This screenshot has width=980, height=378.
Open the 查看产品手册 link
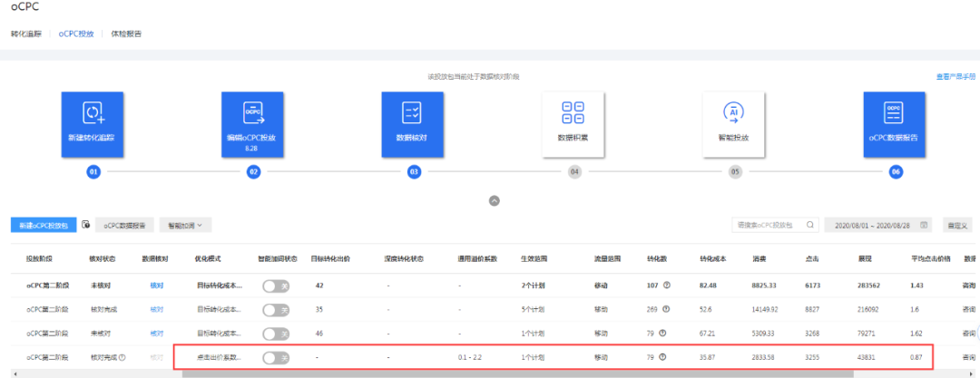coord(956,77)
